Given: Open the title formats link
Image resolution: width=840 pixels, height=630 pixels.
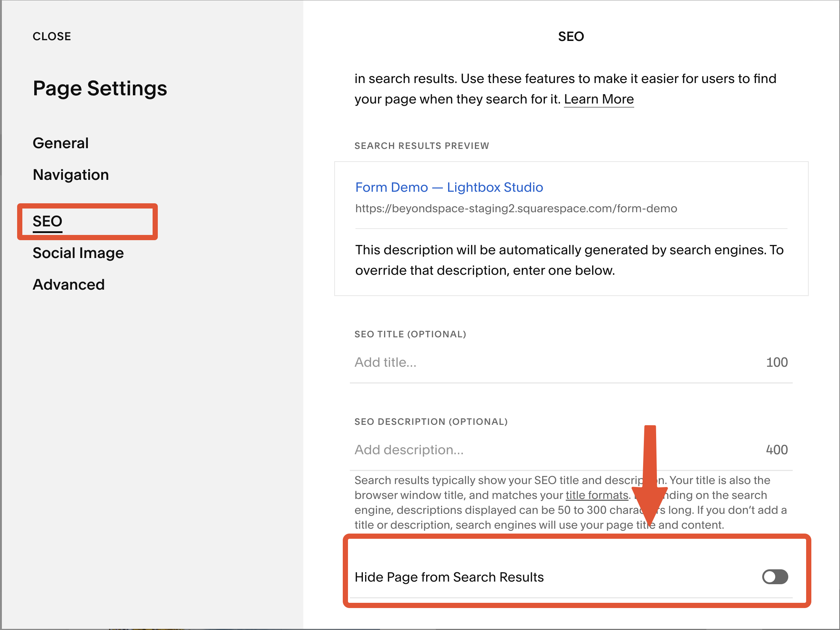Looking at the screenshot, I should [x=597, y=495].
